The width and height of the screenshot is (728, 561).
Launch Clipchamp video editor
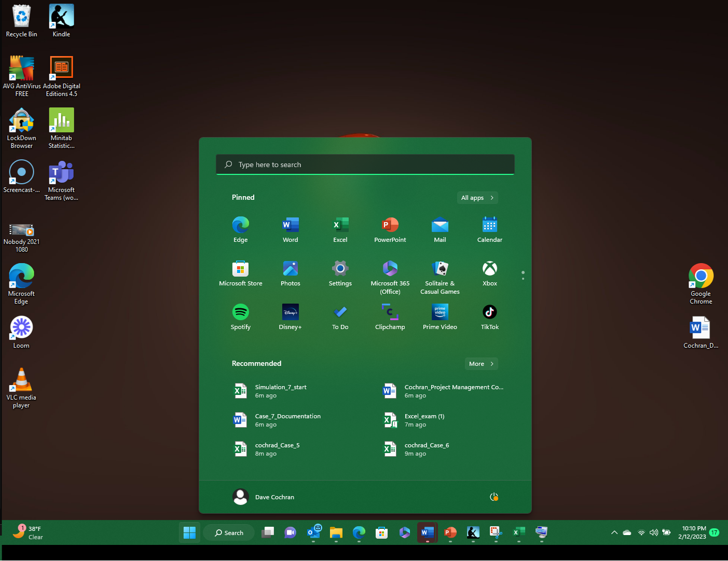tap(390, 317)
